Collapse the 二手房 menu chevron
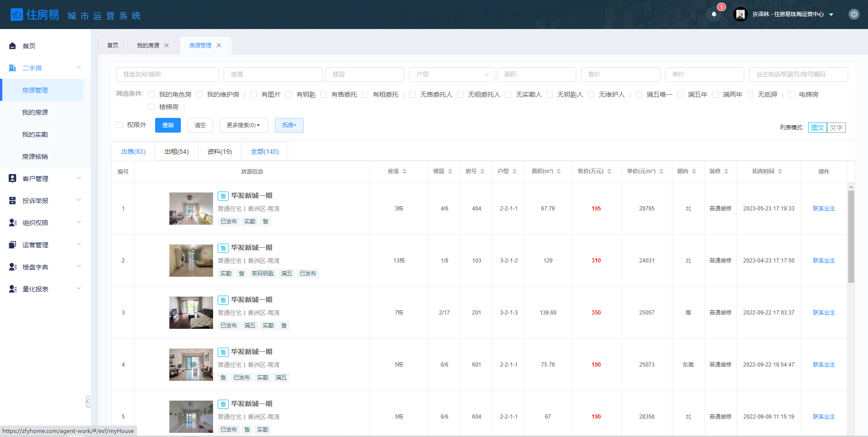The height and width of the screenshot is (437, 868). (79, 68)
